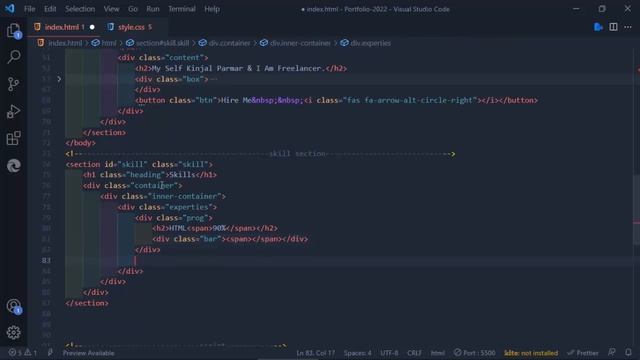
Task: Click the open preview icon in editor toolbar
Action: (x=598, y=27)
